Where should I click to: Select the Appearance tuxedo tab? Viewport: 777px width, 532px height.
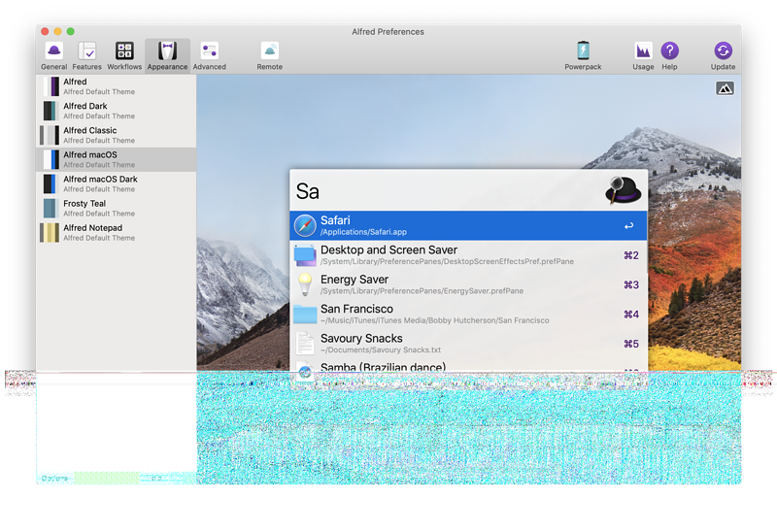(167, 56)
